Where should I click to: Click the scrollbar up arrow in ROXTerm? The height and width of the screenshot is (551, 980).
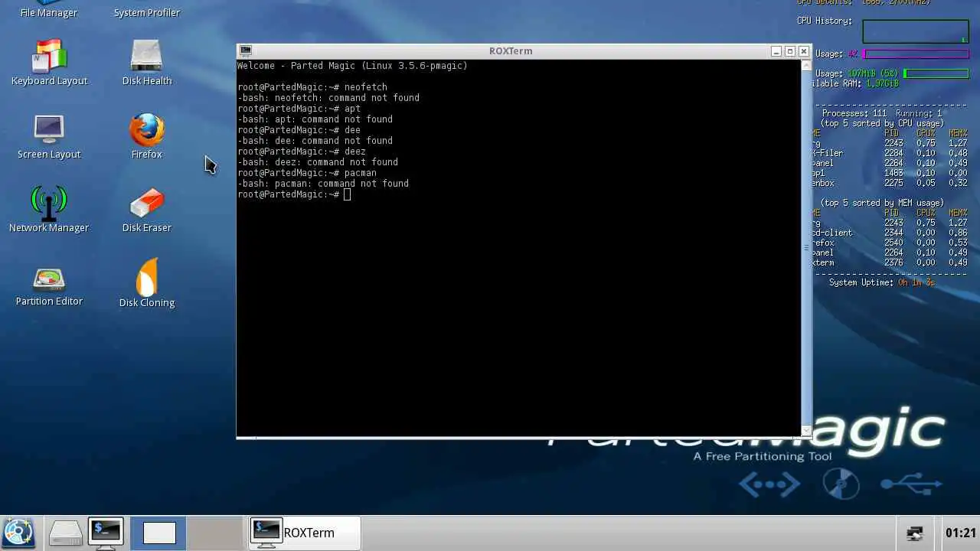coord(805,65)
